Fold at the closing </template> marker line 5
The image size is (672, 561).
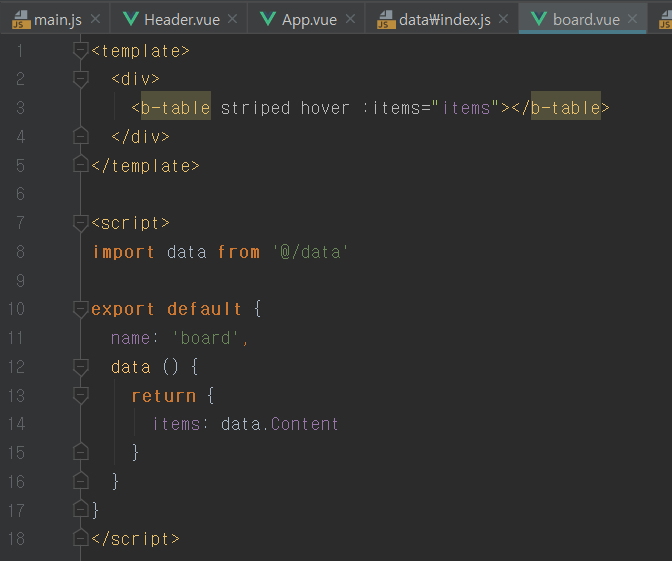tap(81, 165)
